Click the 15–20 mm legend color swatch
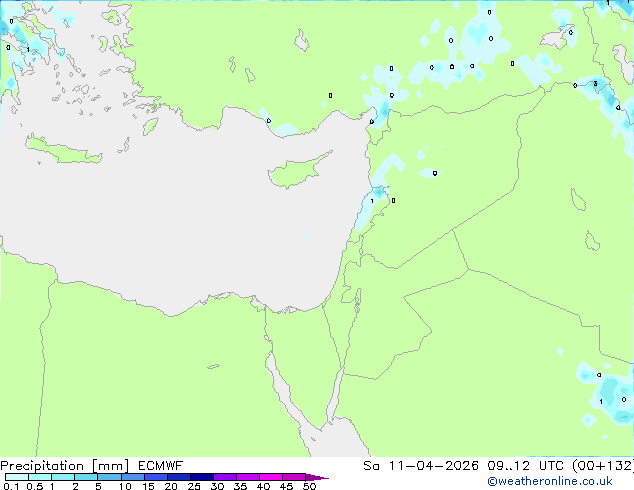634x490 pixels. click(x=155, y=477)
